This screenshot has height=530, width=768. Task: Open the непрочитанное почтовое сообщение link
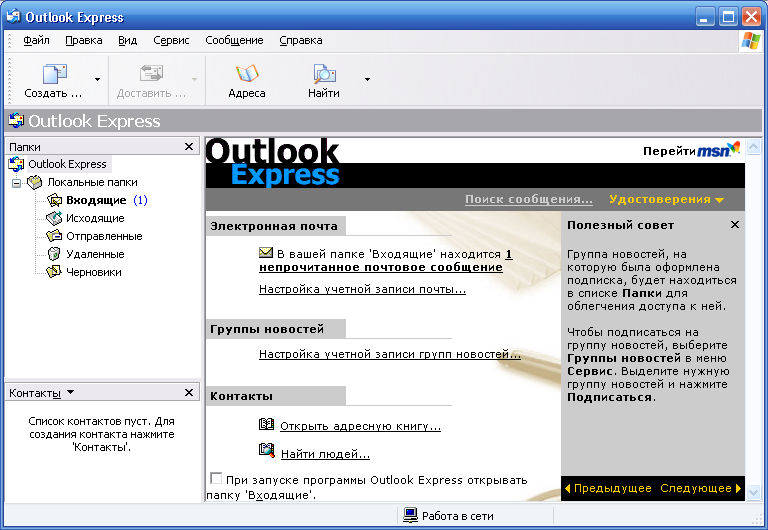click(381, 267)
